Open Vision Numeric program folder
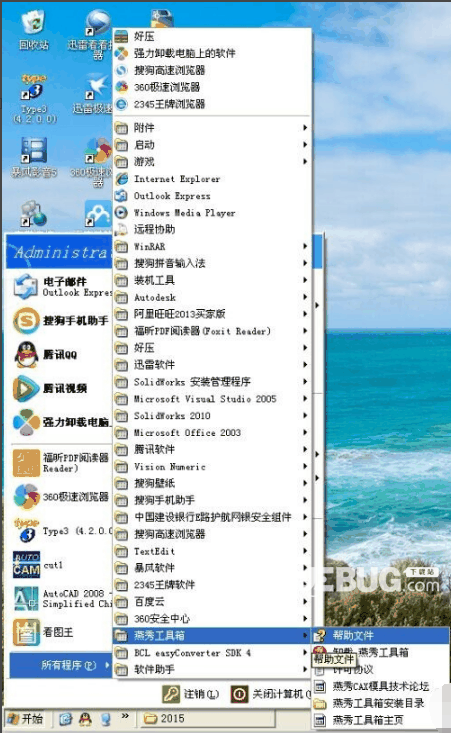 [x=213, y=466]
